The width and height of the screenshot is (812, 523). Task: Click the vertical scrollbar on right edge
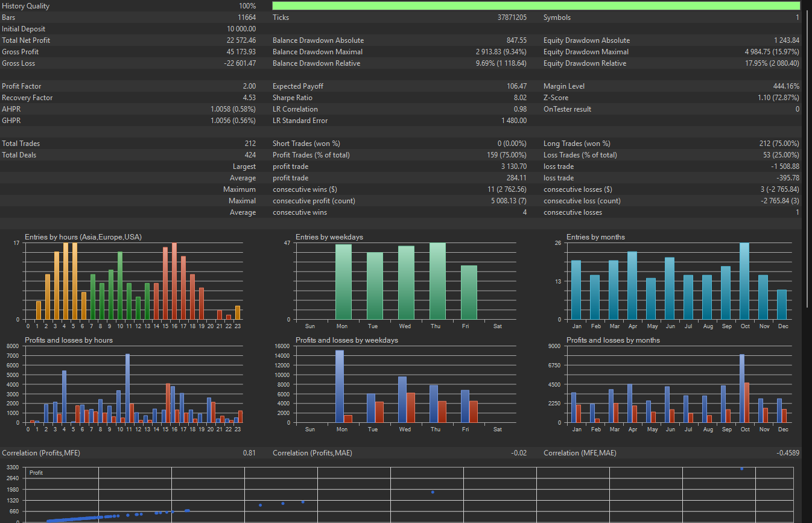pyautogui.click(x=807, y=151)
